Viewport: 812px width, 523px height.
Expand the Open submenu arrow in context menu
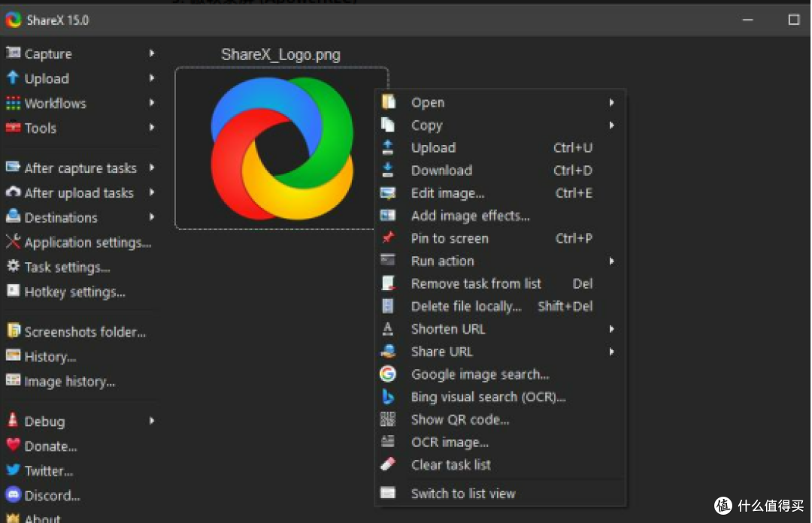(611, 102)
